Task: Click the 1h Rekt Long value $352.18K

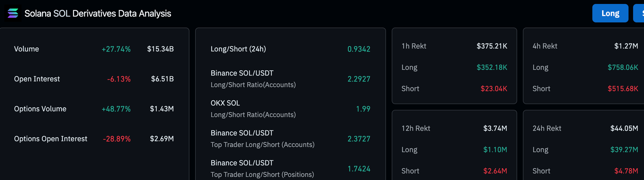Action: pos(492,67)
